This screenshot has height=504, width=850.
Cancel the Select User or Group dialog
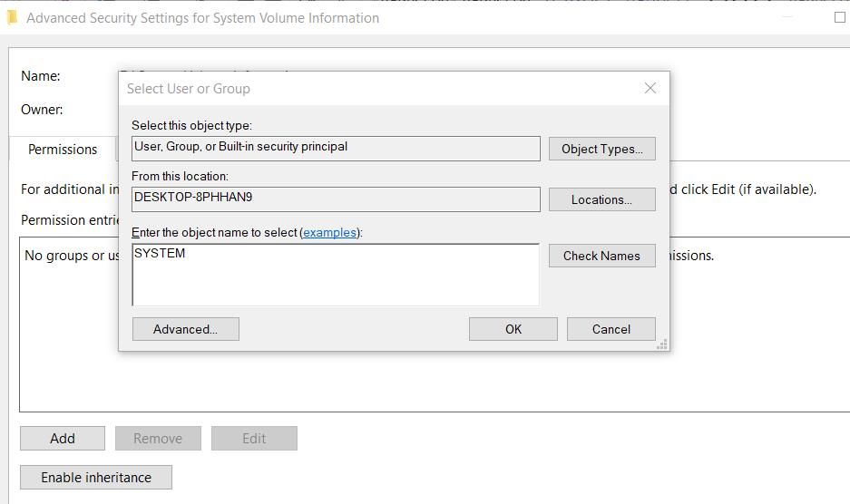(611, 329)
